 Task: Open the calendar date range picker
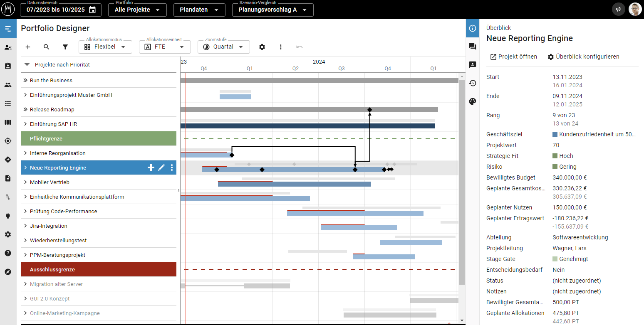[92, 10]
